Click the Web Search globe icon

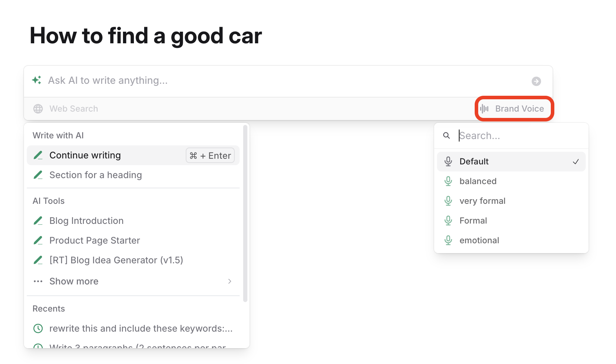pos(38,109)
